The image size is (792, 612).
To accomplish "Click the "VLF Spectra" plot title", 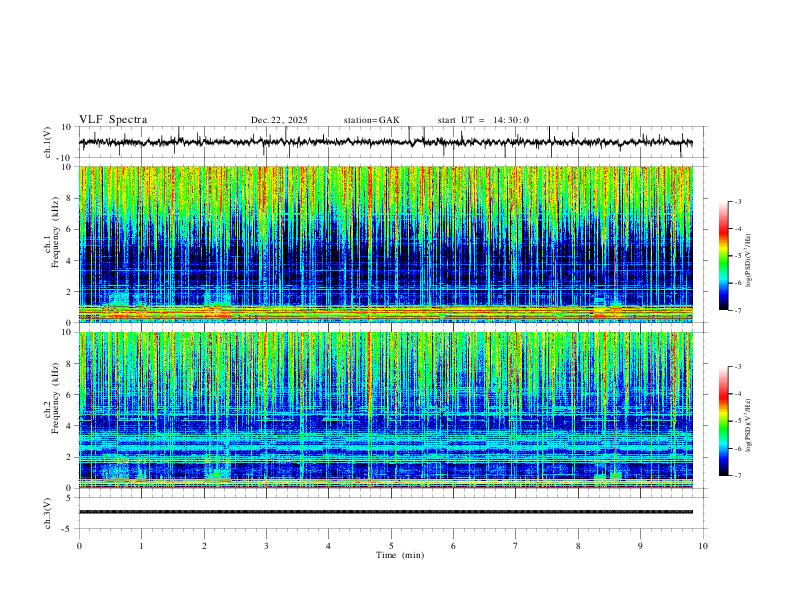I will [113, 120].
